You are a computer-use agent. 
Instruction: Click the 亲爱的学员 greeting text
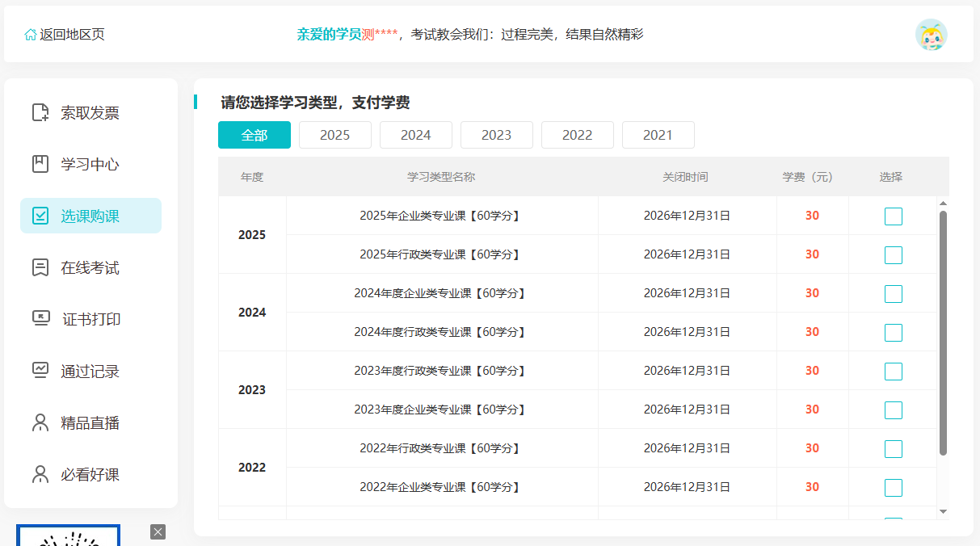[x=329, y=35]
